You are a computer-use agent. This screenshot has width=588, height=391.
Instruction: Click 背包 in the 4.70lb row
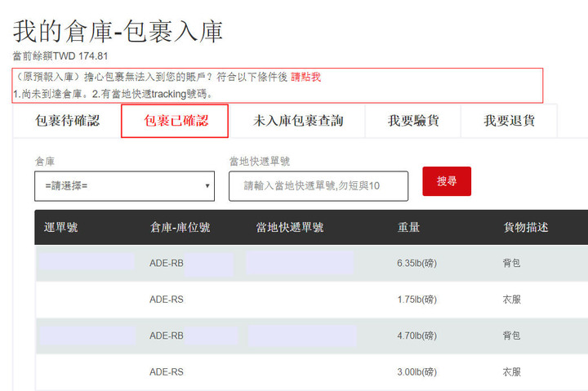[511, 335]
